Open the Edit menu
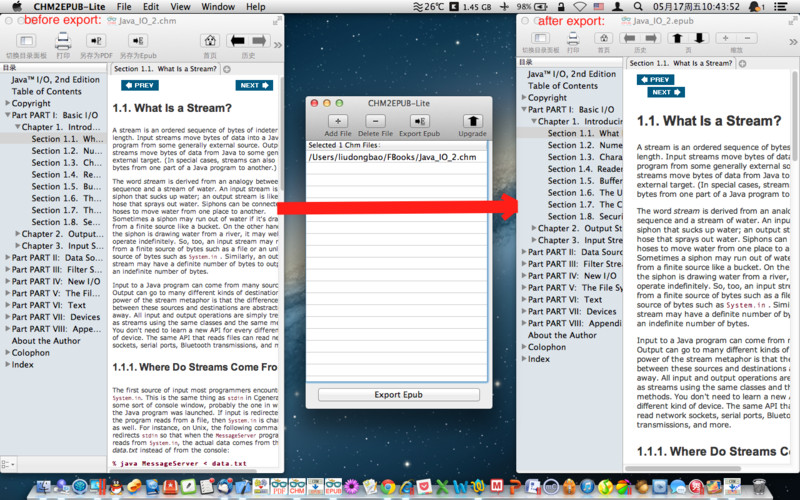The image size is (800, 500). (151, 7)
